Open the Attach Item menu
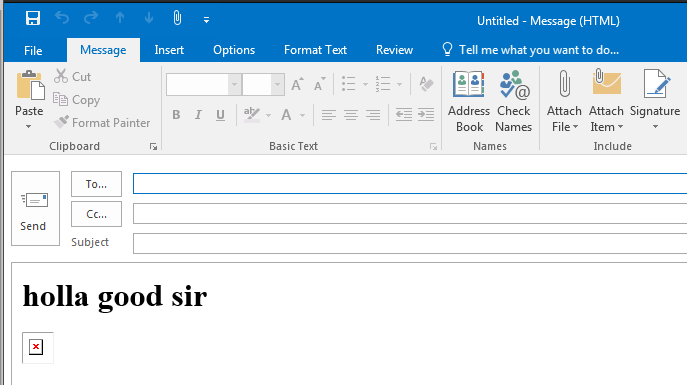This screenshot has width=687, height=385. coord(606,101)
